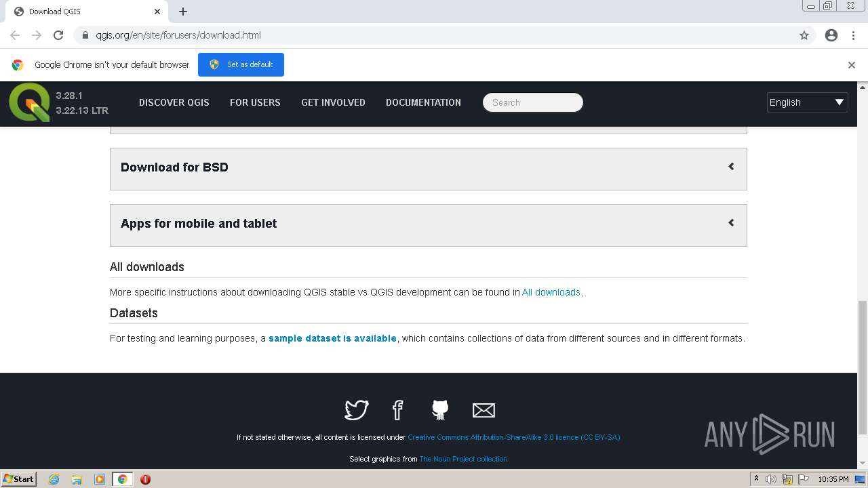
Task: Open the Windows Start menu
Action: point(19,479)
